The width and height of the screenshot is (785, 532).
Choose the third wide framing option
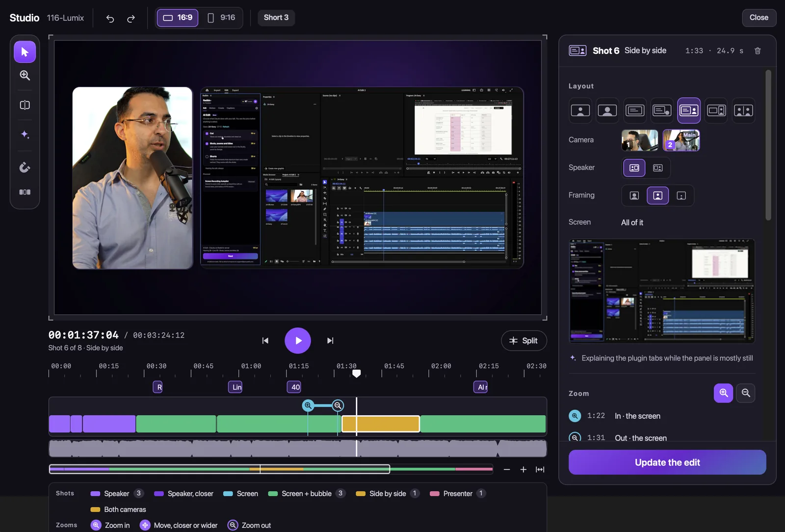click(x=681, y=196)
